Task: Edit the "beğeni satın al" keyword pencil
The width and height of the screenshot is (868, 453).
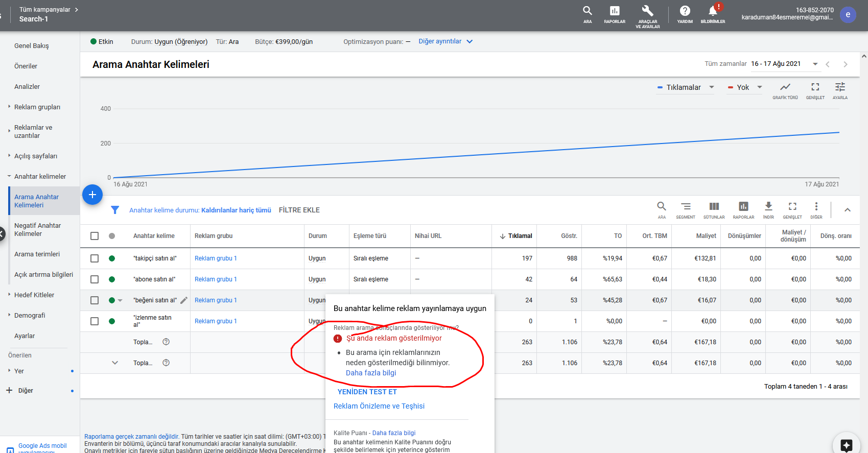Action: click(x=184, y=300)
